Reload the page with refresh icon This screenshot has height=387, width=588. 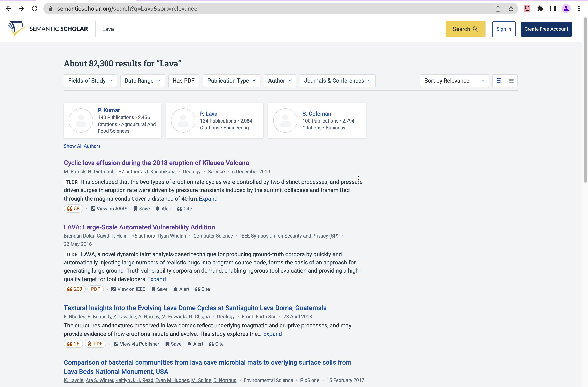[34, 9]
